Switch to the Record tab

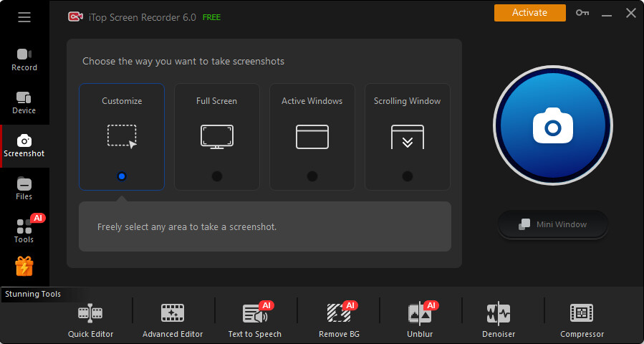[24, 59]
